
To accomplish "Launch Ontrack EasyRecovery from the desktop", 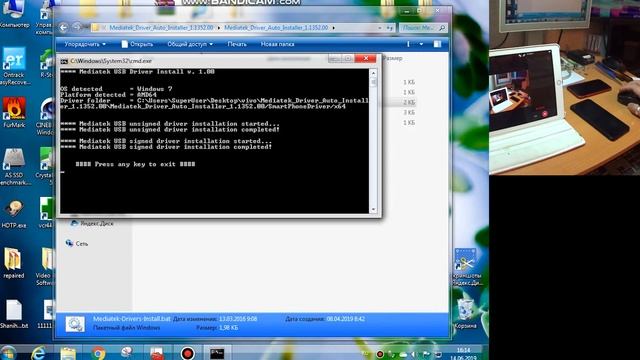I will tap(14, 65).
